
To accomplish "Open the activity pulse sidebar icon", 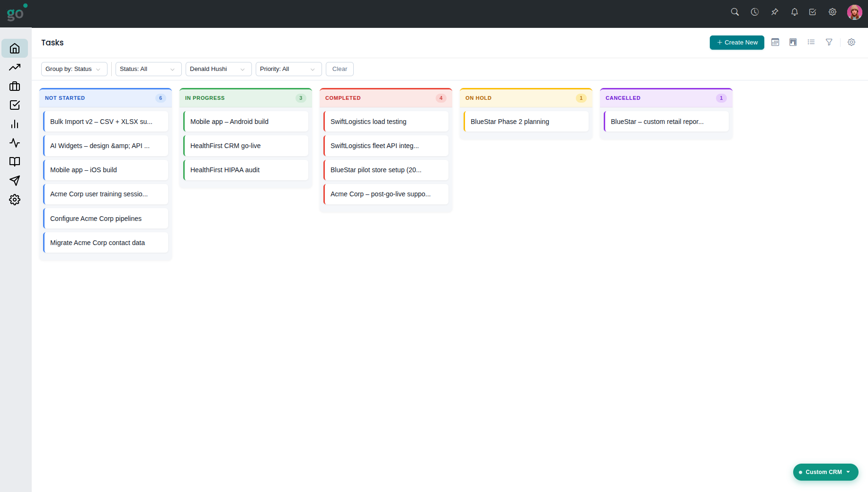I will (15, 143).
